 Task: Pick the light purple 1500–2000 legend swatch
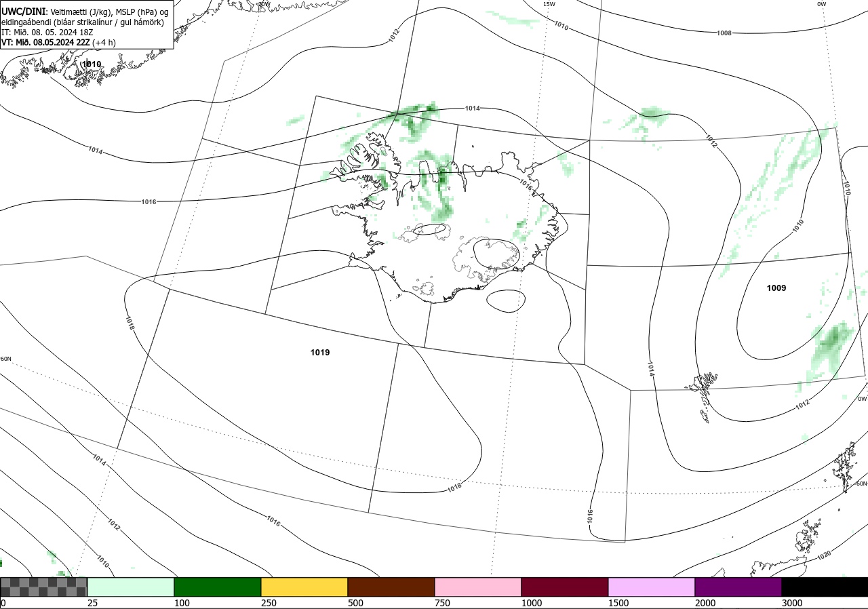tap(652, 587)
